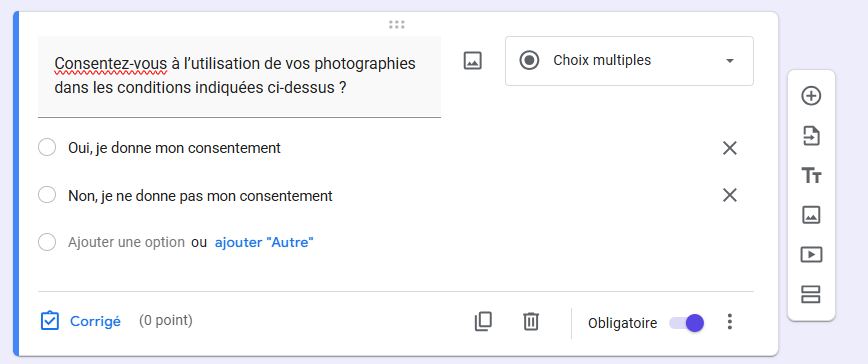
Task: Click the drag handle dots above the question
Action: pos(396,24)
